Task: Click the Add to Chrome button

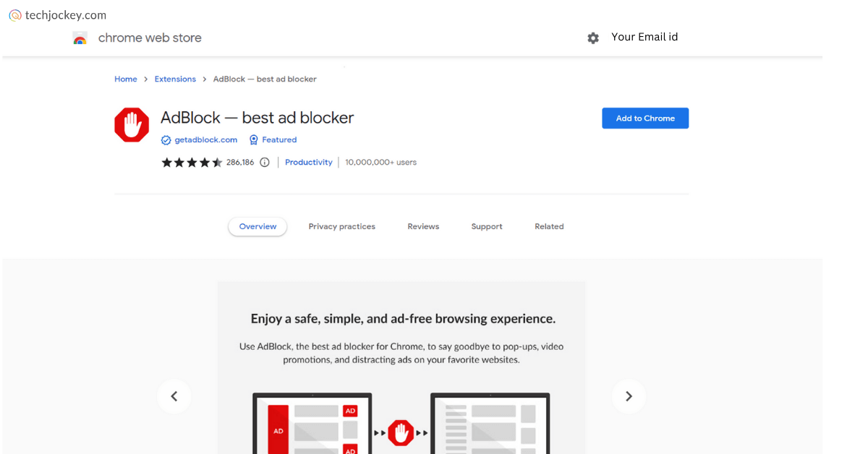Action: [x=644, y=118]
